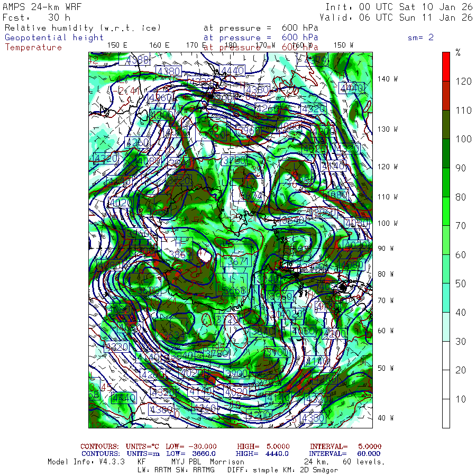The image size is (476, 476).
Task: Click the '100 W' label on right edge
Action: coord(388,223)
